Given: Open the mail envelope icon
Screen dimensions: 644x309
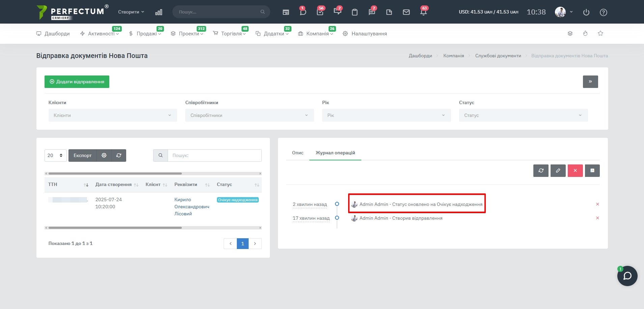Looking at the screenshot, I should [x=406, y=12].
